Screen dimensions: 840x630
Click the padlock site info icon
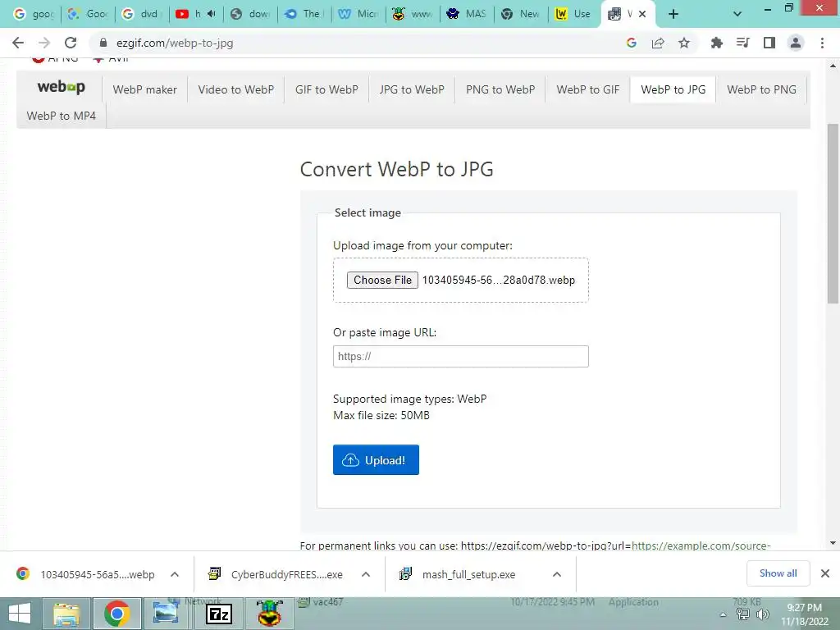pyautogui.click(x=103, y=43)
